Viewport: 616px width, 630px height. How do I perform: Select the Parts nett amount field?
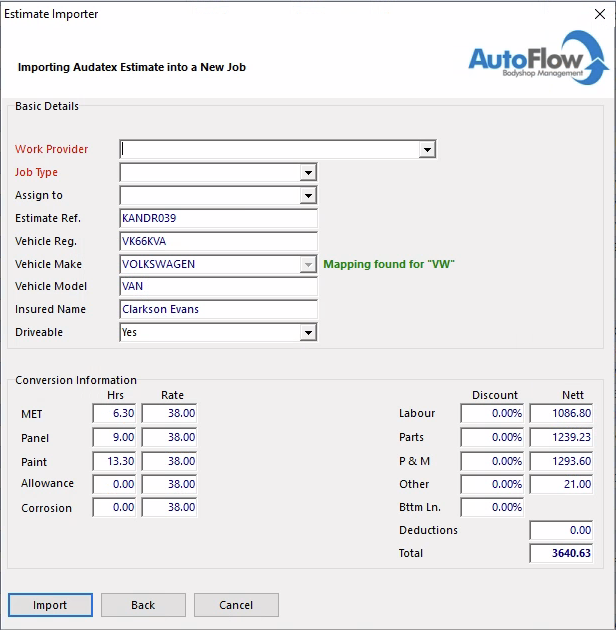562,438
